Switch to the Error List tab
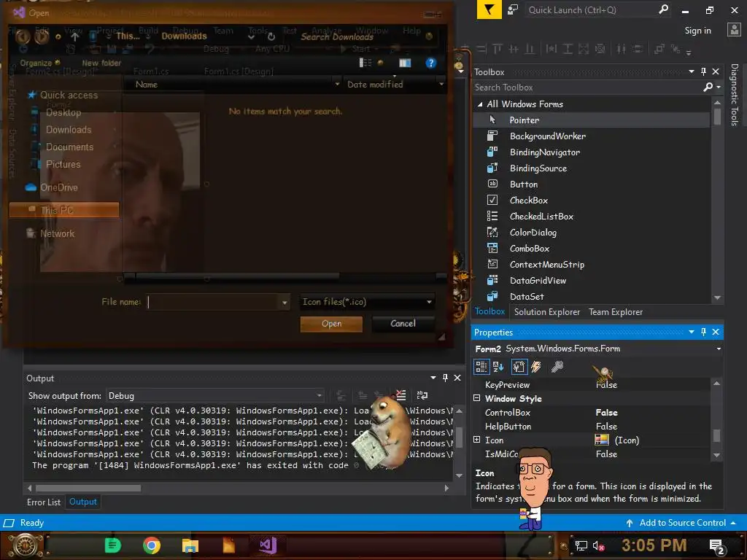Screen dimensions: 747x560 tap(43, 502)
